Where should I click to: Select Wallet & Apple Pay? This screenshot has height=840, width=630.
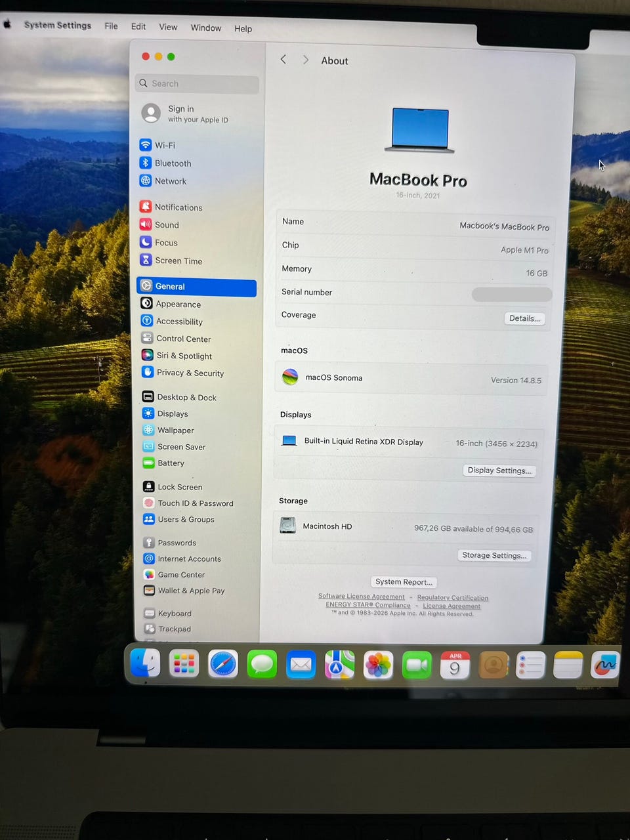184,591
